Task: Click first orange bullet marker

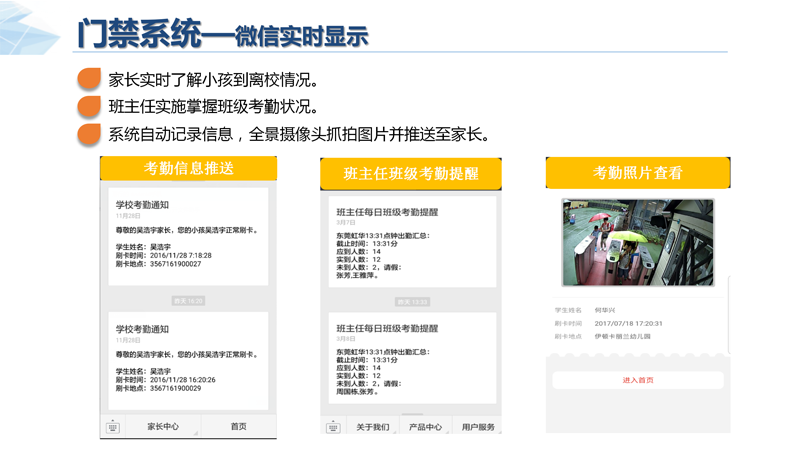Action: [89, 80]
